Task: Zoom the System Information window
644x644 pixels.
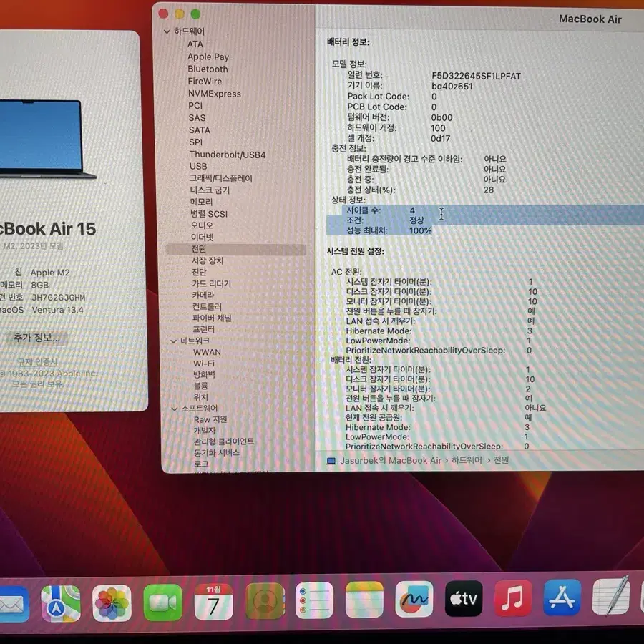Action: (x=195, y=14)
